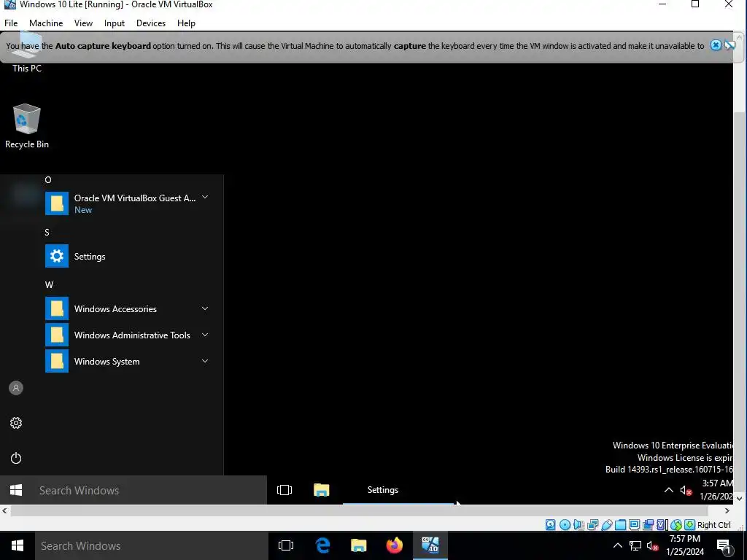The height and width of the screenshot is (560, 747).
Task: Click host network tray icon
Action: click(635, 545)
